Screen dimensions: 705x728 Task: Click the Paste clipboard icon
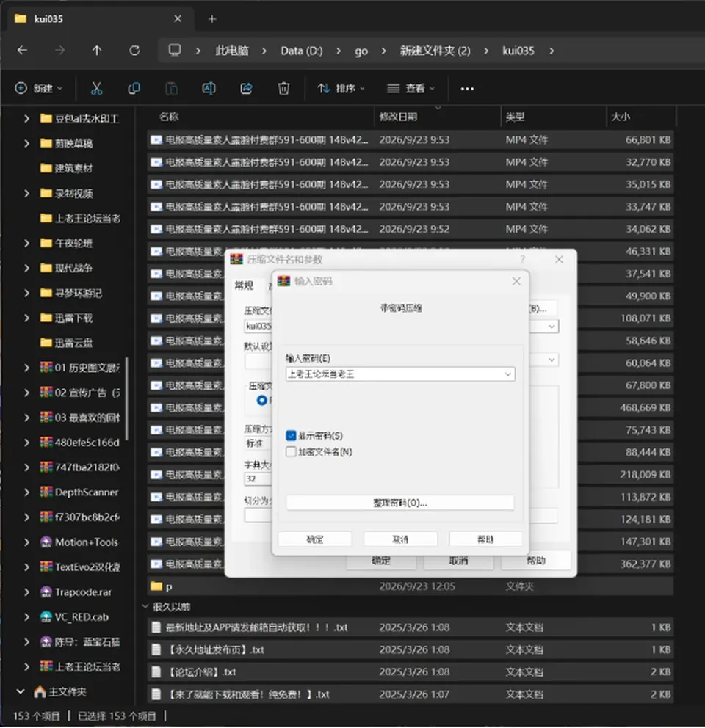click(x=172, y=88)
